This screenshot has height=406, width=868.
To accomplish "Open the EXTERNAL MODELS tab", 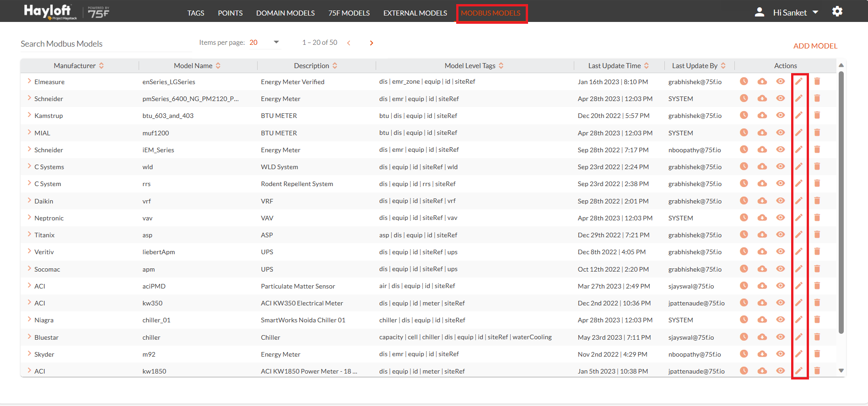I will point(415,13).
